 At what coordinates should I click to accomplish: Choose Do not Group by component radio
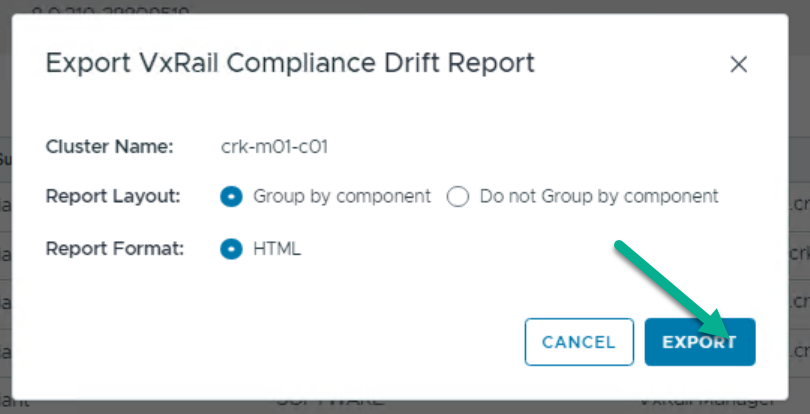click(x=458, y=197)
